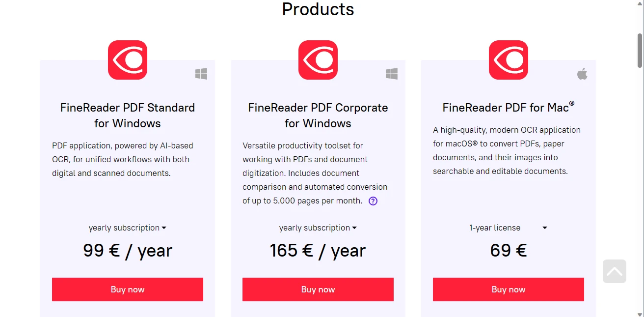Click the FineReader PDF Corporate eye logo
Viewport: 644px width, 317px height.
click(318, 60)
